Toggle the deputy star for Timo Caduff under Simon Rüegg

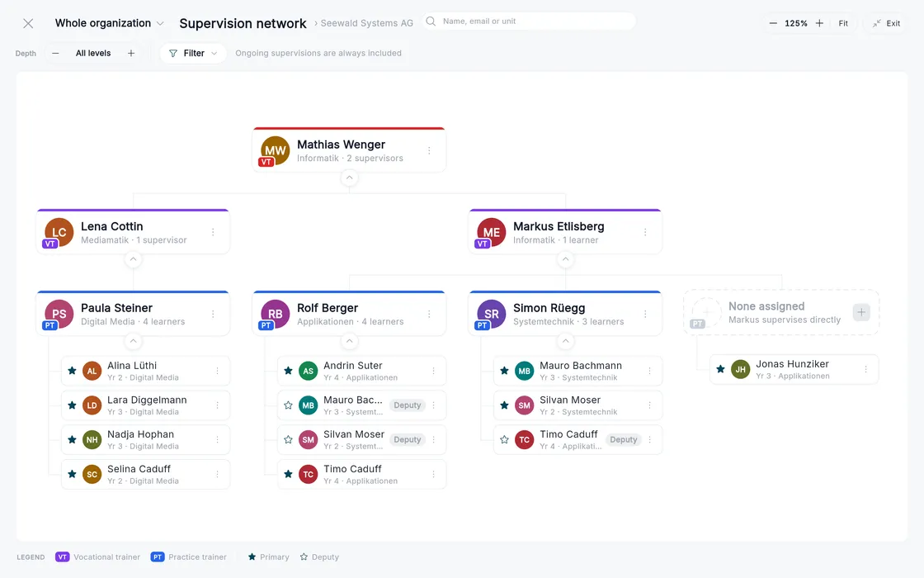click(x=504, y=439)
